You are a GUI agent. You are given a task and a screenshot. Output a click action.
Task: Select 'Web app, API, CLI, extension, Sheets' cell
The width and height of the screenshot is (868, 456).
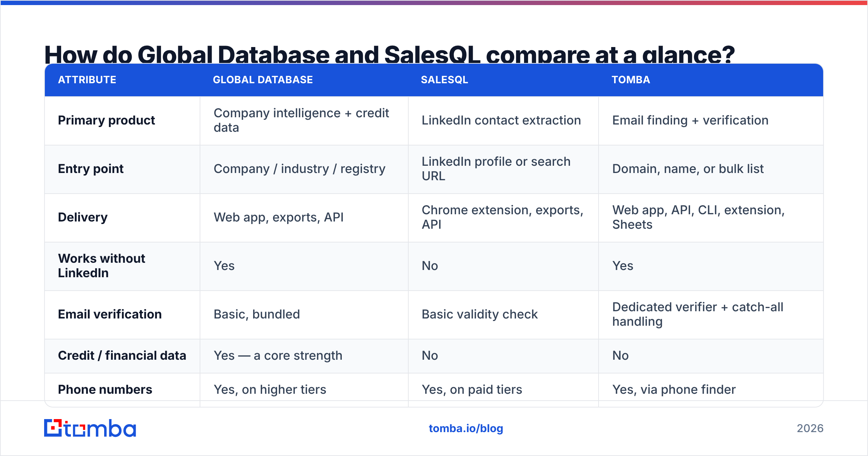(x=698, y=217)
